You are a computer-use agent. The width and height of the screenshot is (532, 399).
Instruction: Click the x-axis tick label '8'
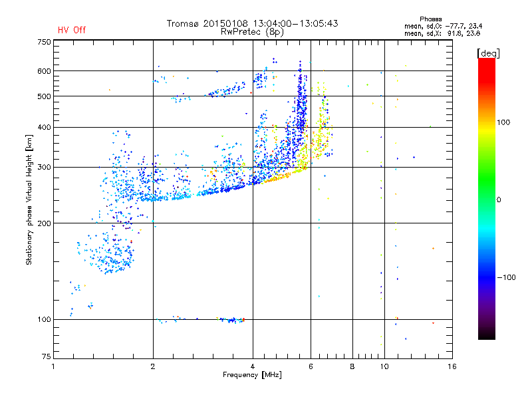[352, 366]
